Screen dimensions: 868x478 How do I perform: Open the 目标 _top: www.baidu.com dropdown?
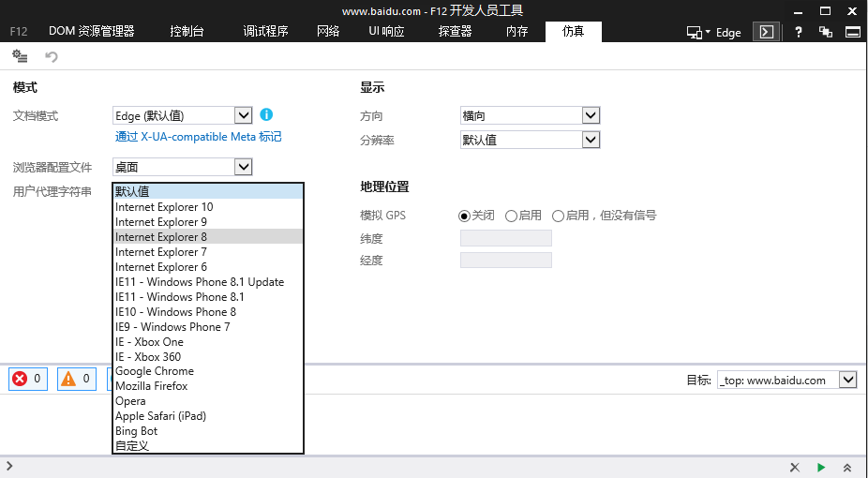point(786,381)
